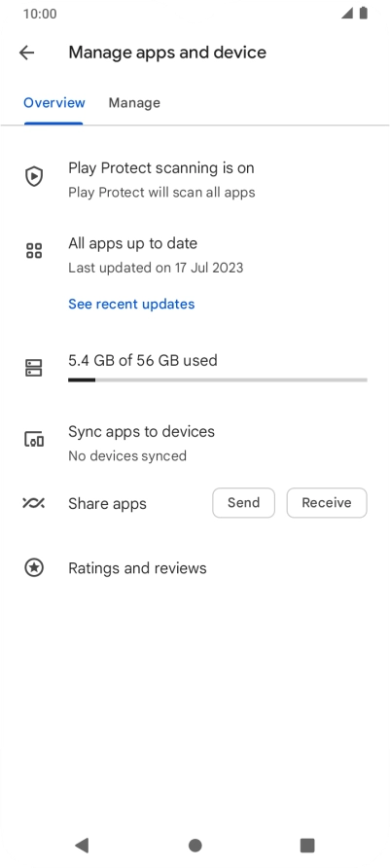Tap the storage icon beside 5.4 GB used
The height and width of the screenshot is (868, 390).
(34, 368)
